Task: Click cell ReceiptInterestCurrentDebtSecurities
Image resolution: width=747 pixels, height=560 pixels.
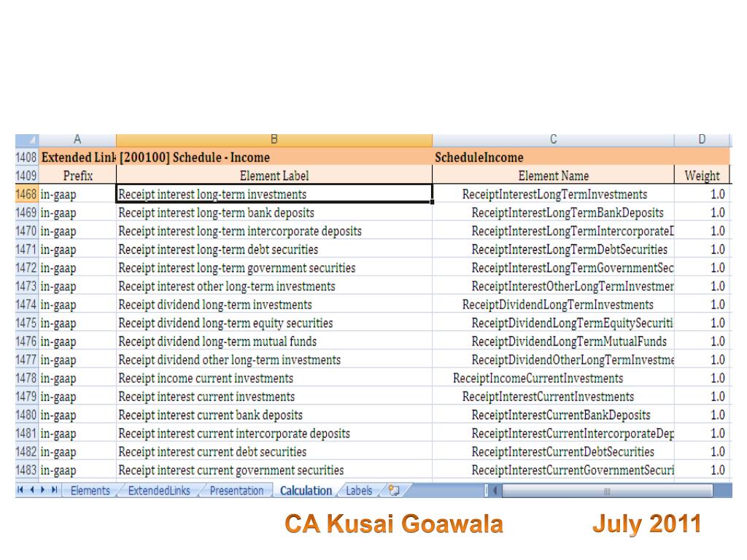Action: 553,451
